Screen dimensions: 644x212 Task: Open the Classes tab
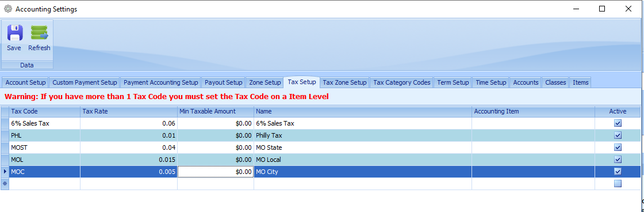[x=555, y=82]
